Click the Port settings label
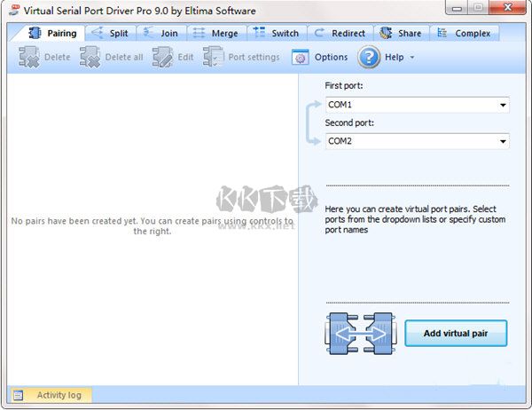532x410 pixels. pos(254,57)
